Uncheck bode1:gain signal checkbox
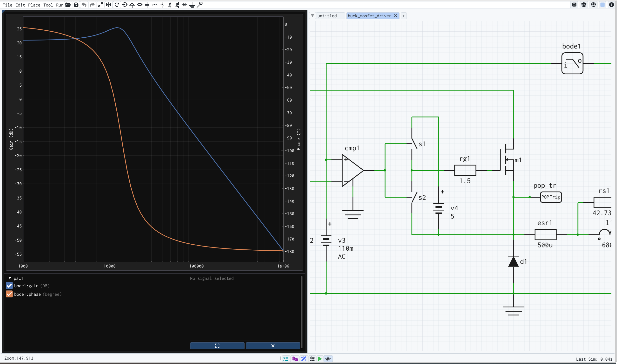Screen dimensions: 617x364 pyautogui.click(x=9, y=286)
